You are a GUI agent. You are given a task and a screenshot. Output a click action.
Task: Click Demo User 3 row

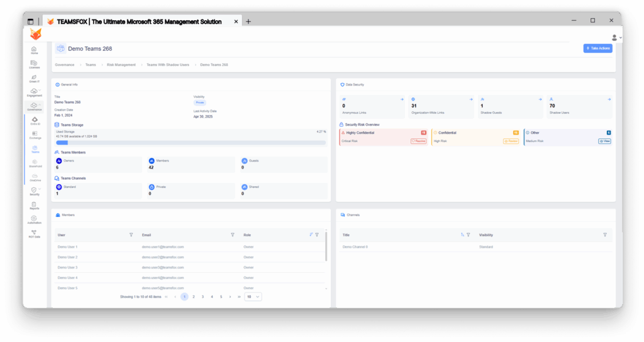pos(190,267)
